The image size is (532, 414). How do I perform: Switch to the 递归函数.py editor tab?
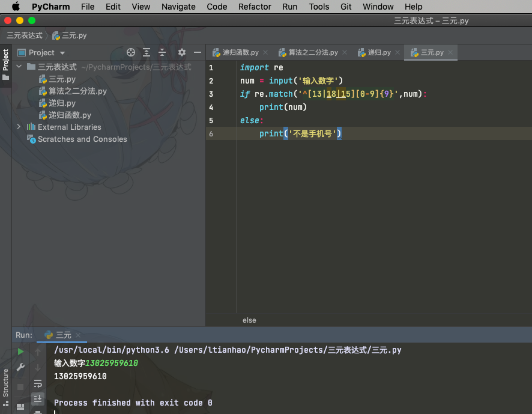click(236, 52)
